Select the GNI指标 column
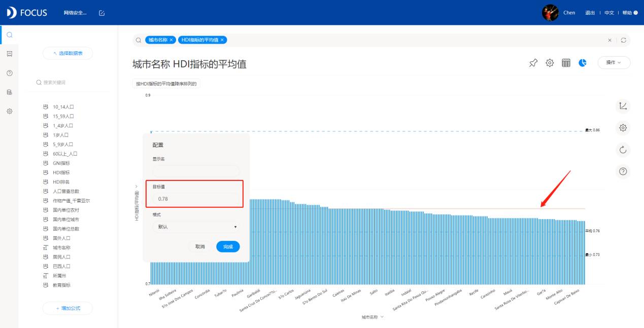The image size is (644, 328). pyautogui.click(x=61, y=163)
